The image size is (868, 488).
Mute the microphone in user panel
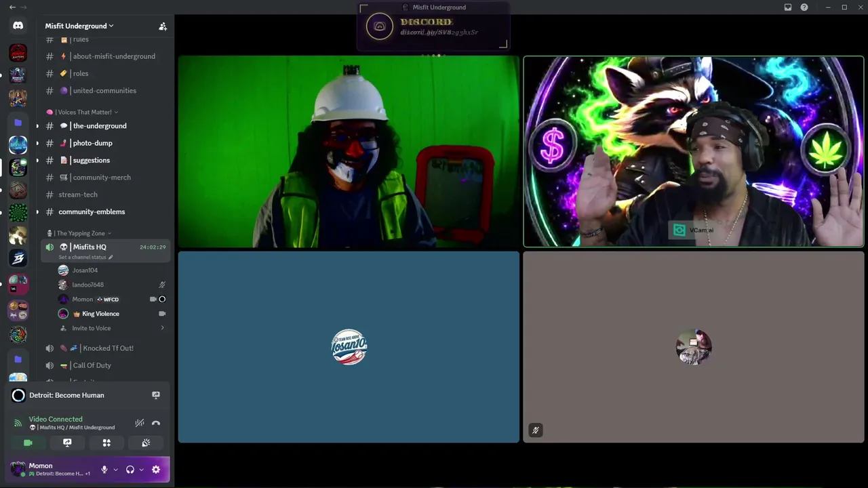[x=104, y=470]
